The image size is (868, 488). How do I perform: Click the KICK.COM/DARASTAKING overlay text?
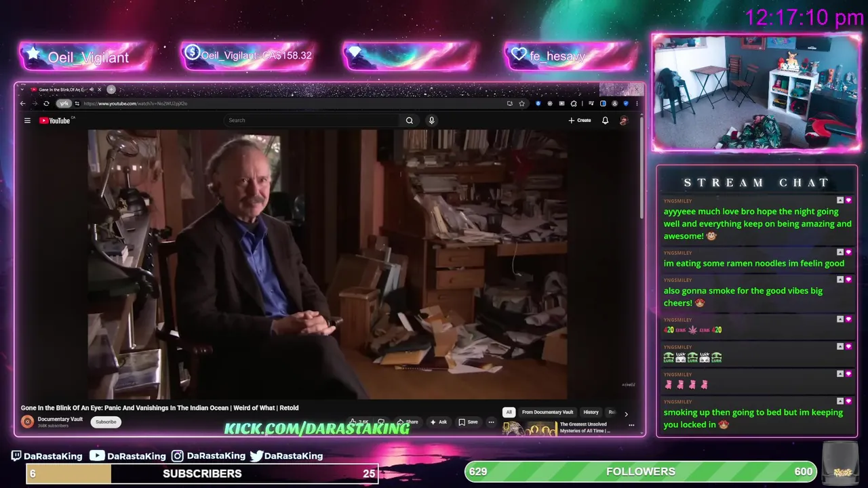pyautogui.click(x=317, y=428)
